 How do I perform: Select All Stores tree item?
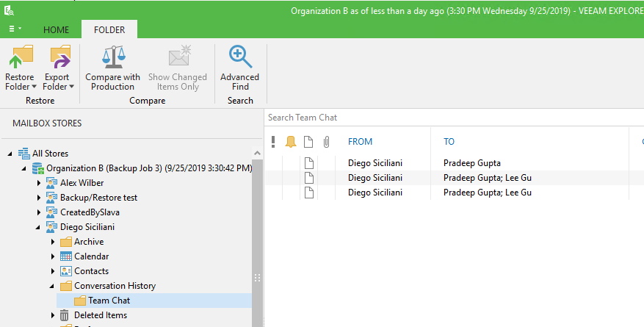51,154
